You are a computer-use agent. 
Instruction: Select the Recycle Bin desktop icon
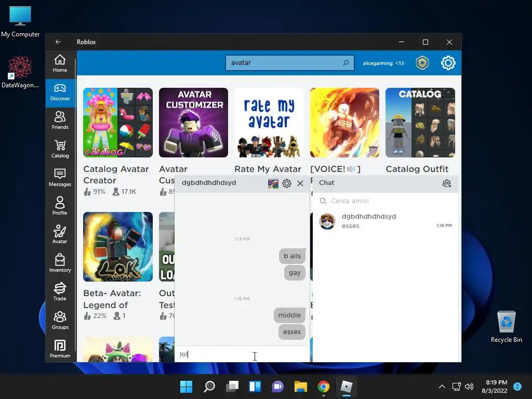pos(506,327)
